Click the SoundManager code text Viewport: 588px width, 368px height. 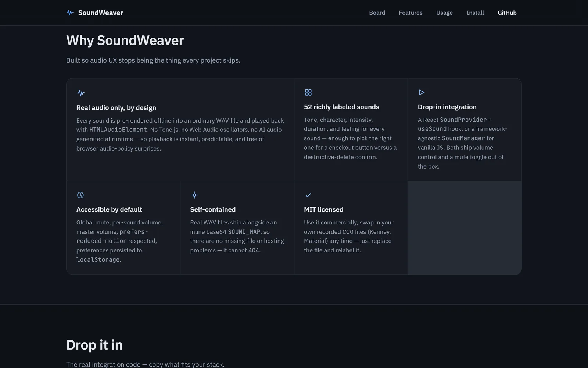click(x=463, y=138)
